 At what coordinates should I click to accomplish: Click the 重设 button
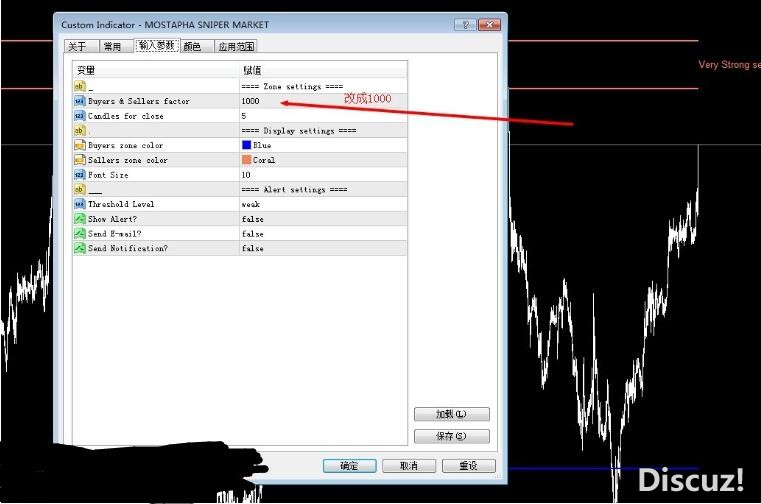pyautogui.click(x=468, y=466)
